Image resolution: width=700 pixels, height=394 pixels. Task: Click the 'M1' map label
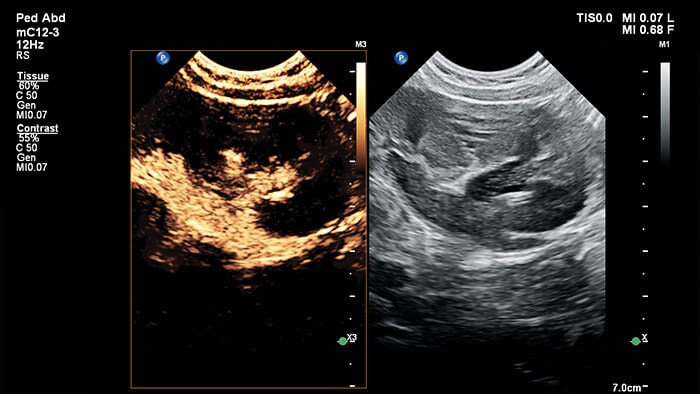tap(664, 45)
